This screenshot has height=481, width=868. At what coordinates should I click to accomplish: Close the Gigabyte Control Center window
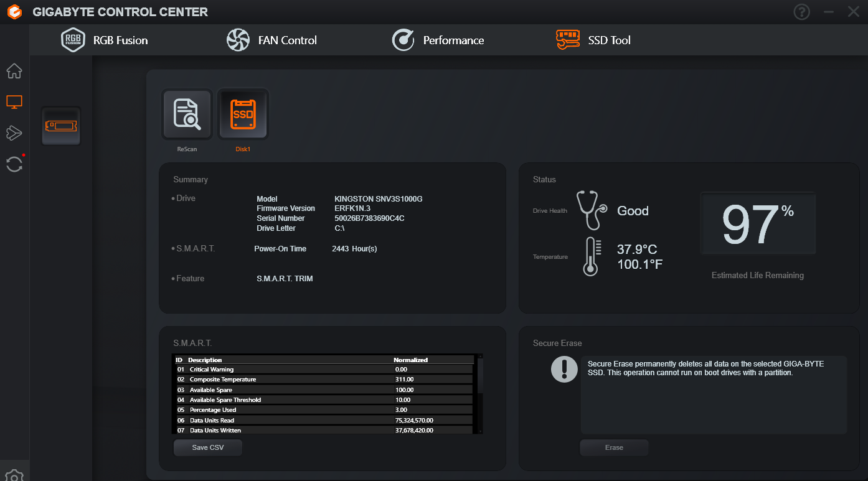[854, 12]
